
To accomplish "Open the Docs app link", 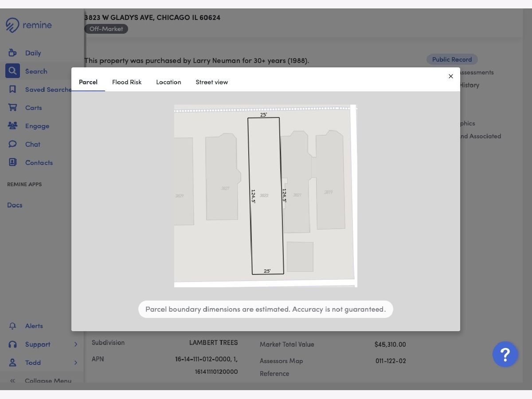I will tap(15, 205).
